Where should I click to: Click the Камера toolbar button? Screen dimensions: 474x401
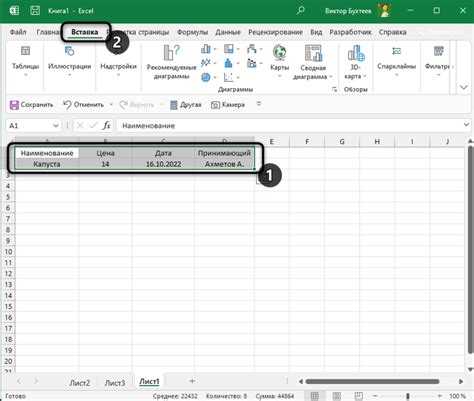(x=228, y=105)
